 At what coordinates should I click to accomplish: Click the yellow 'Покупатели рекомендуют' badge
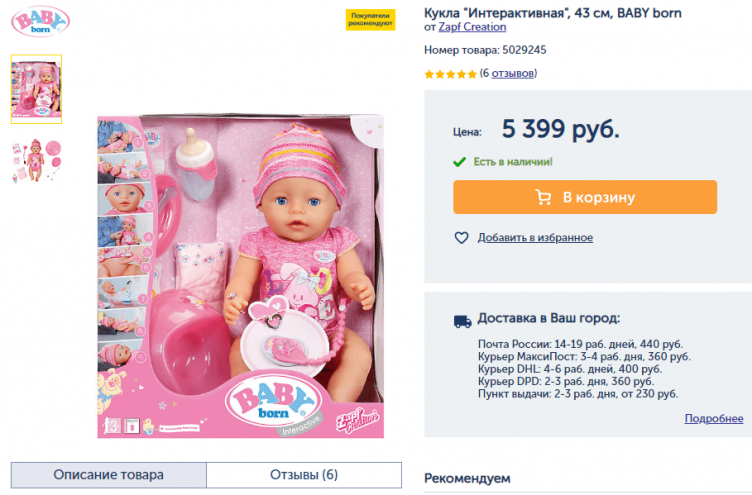point(370,20)
